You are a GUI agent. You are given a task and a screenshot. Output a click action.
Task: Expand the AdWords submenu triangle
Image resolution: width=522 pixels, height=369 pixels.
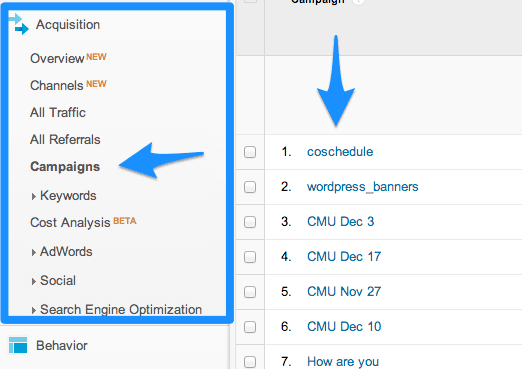tap(33, 252)
